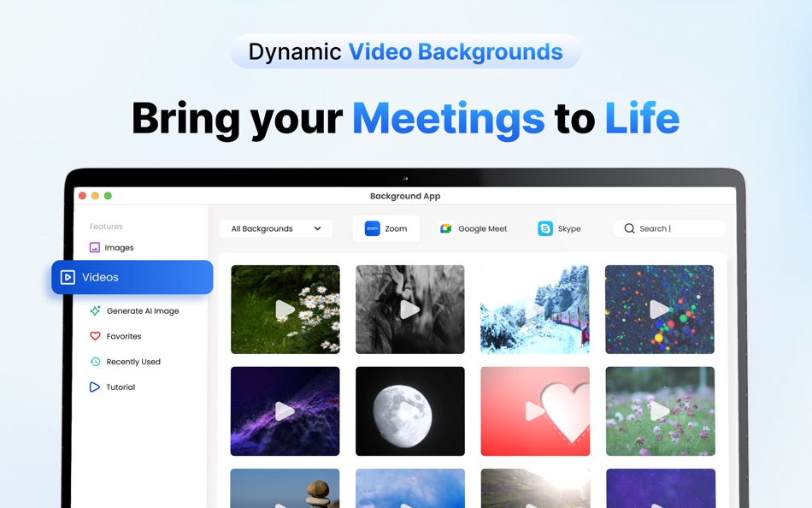Maximize window with the green button
The width and height of the screenshot is (812, 508).
108,196
